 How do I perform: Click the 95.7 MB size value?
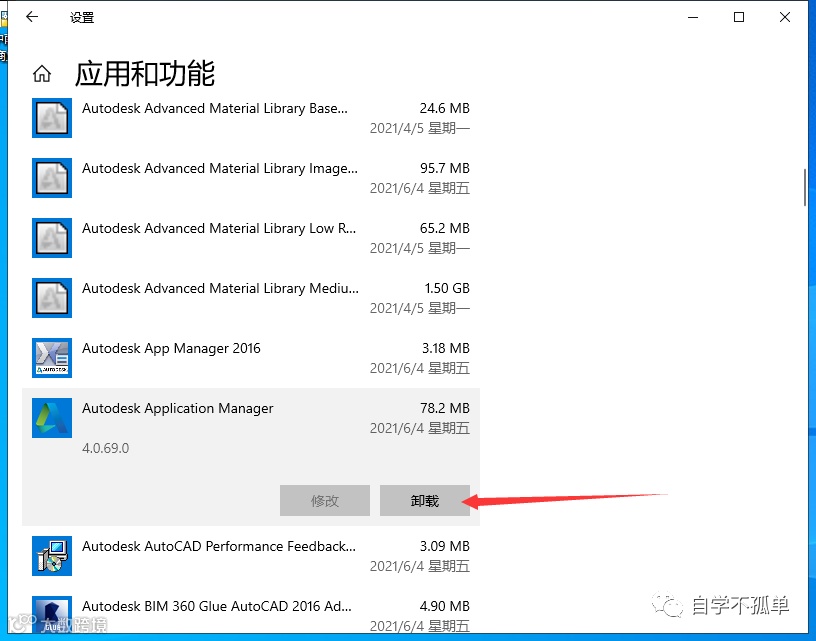(444, 168)
